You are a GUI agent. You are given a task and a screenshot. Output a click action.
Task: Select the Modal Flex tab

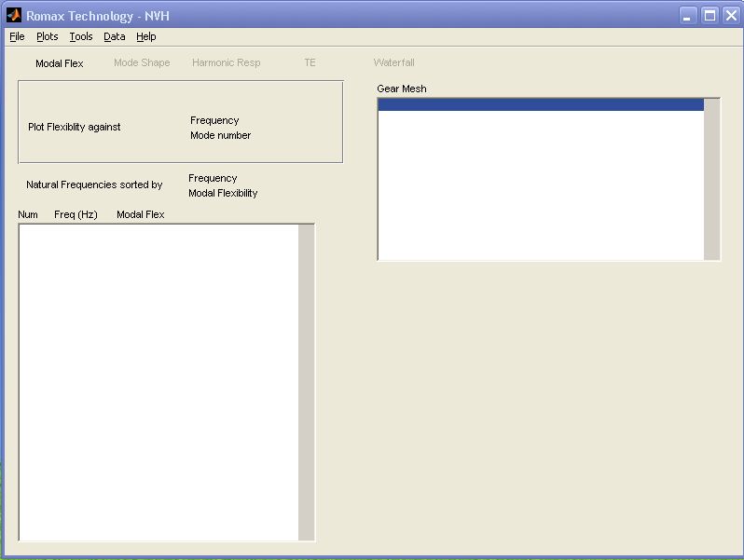tap(60, 63)
